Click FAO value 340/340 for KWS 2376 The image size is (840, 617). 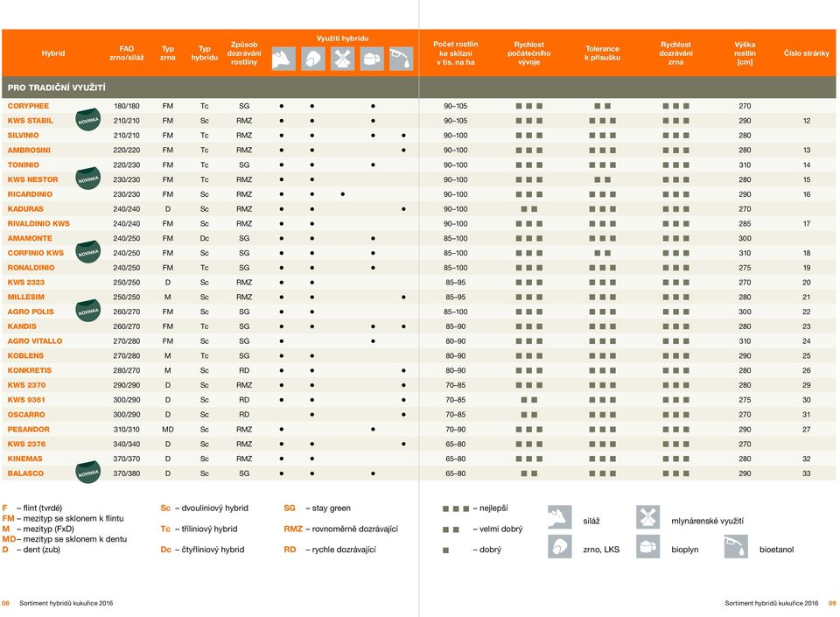pos(126,444)
